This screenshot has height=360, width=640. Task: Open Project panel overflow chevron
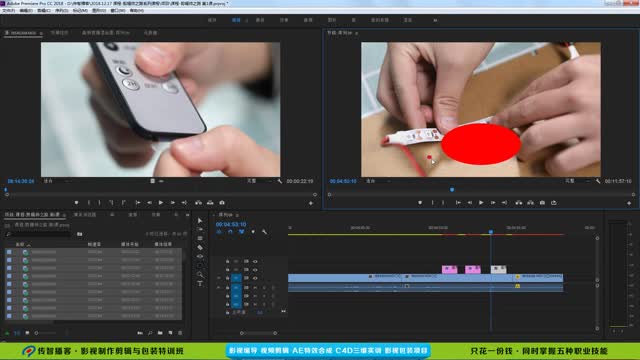click(187, 215)
